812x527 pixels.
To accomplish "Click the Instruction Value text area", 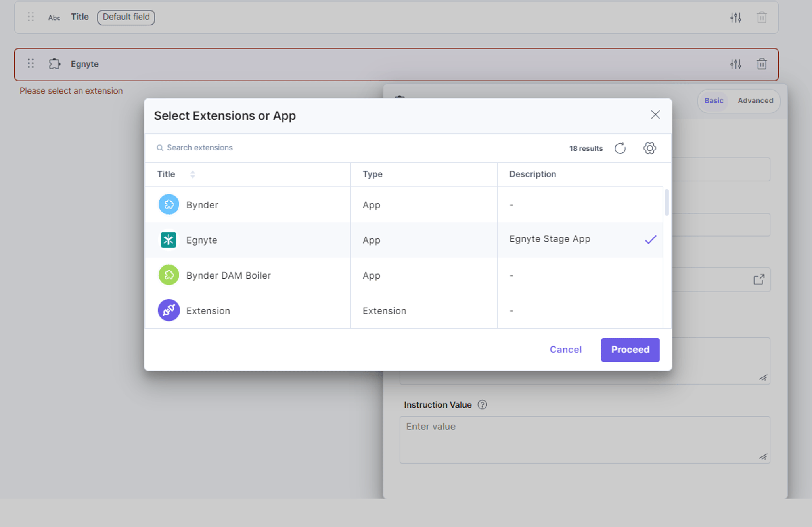I will coord(585,440).
